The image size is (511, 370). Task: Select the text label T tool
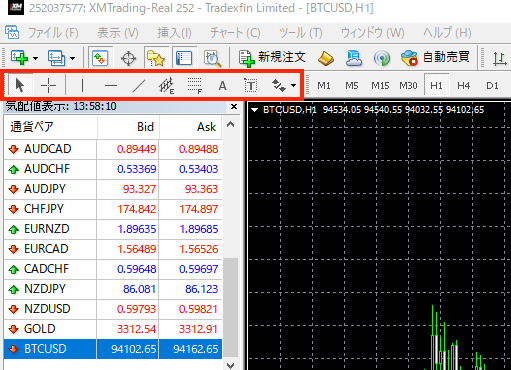251,86
